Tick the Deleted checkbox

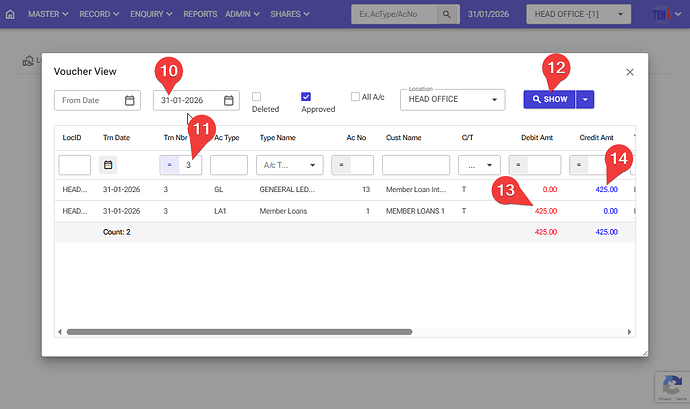pos(257,96)
